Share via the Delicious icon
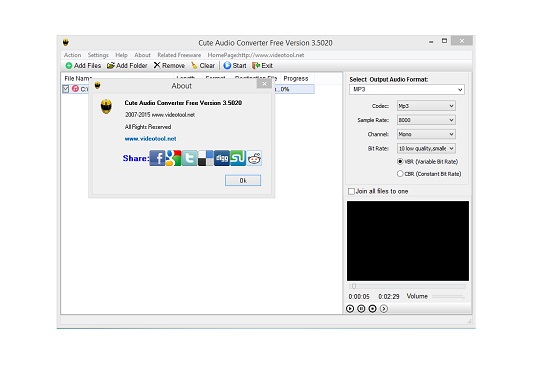The width and height of the screenshot is (550, 376). (206, 158)
